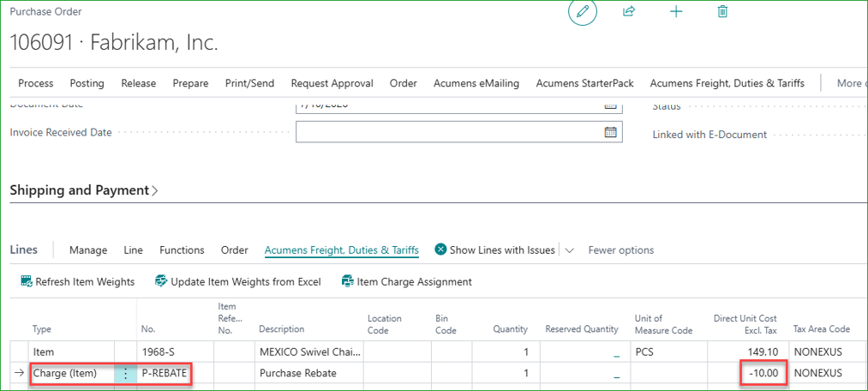Click the Invoice Received Date input field
Image resolution: width=868 pixels, height=391 pixels.
459,132
